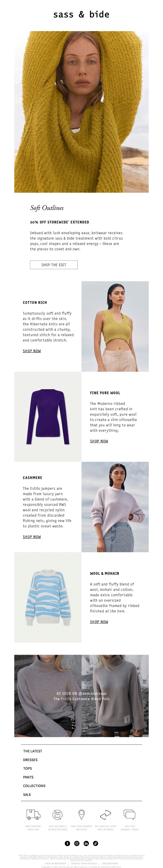Viewport: 163px width, 868px height.
Task: Click the SHOP THE EDIT button
Action: [54, 265]
